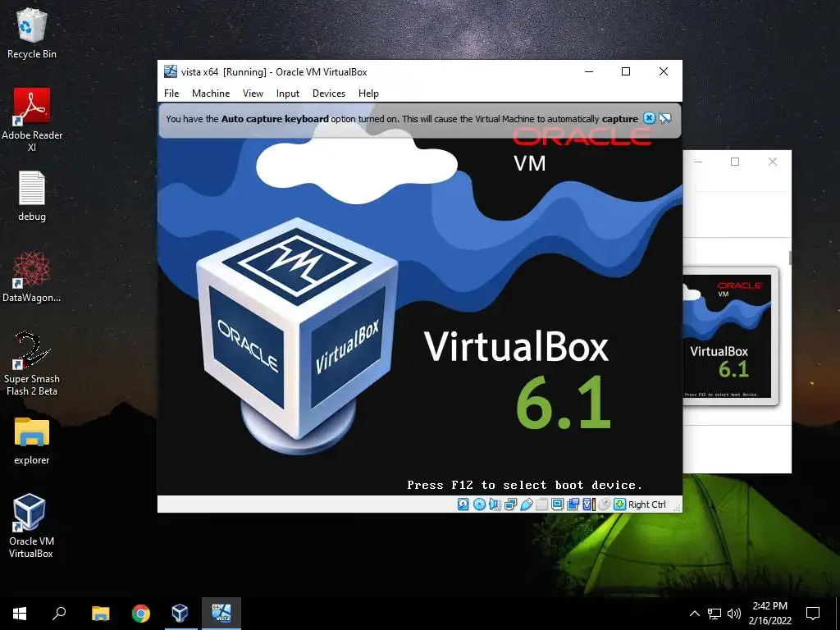This screenshot has width=840, height=630.
Task: Click the mouse integration status icon
Action: [x=604, y=504]
